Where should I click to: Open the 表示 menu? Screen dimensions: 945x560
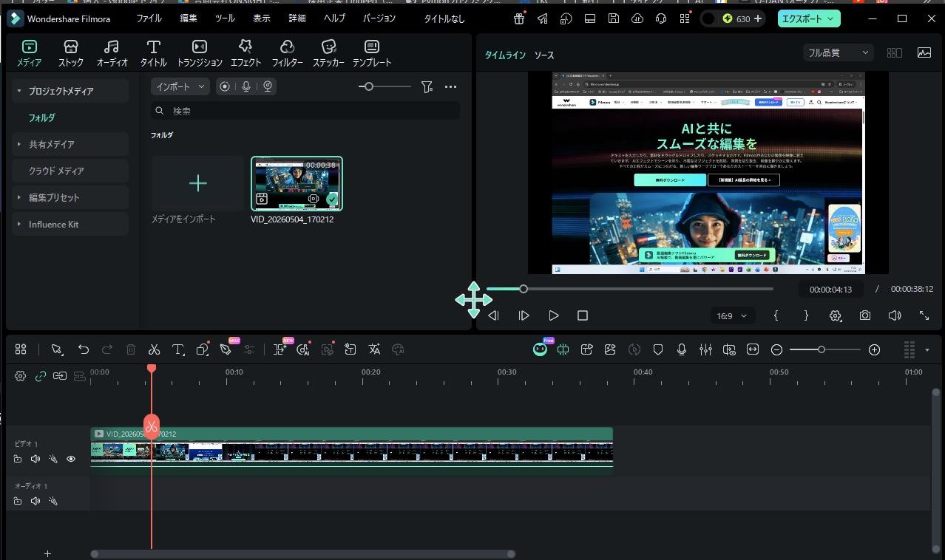coord(261,18)
